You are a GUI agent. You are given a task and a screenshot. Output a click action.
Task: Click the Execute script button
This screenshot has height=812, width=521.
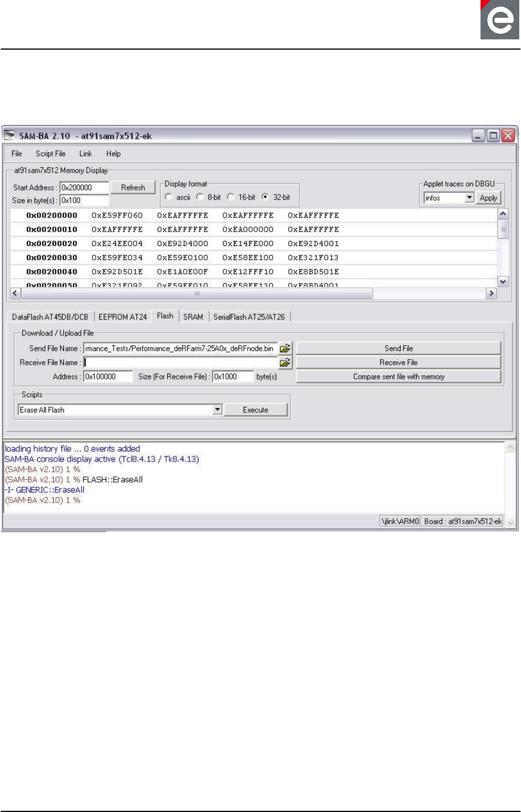(256, 410)
